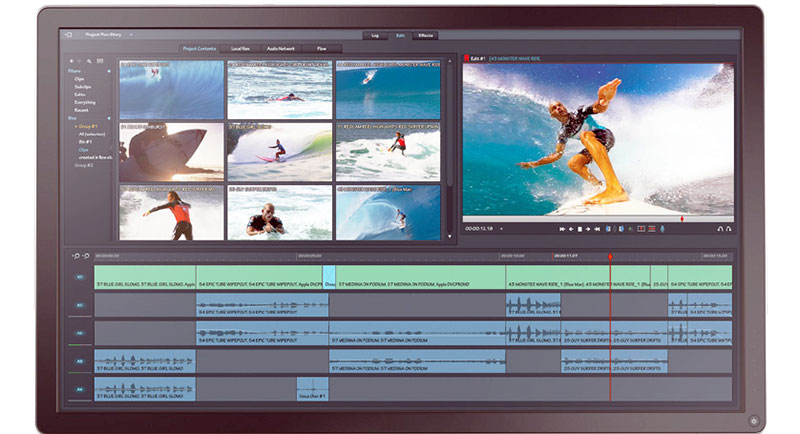800x434 pixels.
Task: Click the clear marks icon between in/out
Action: pyautogui.click(x=614, y=229)
